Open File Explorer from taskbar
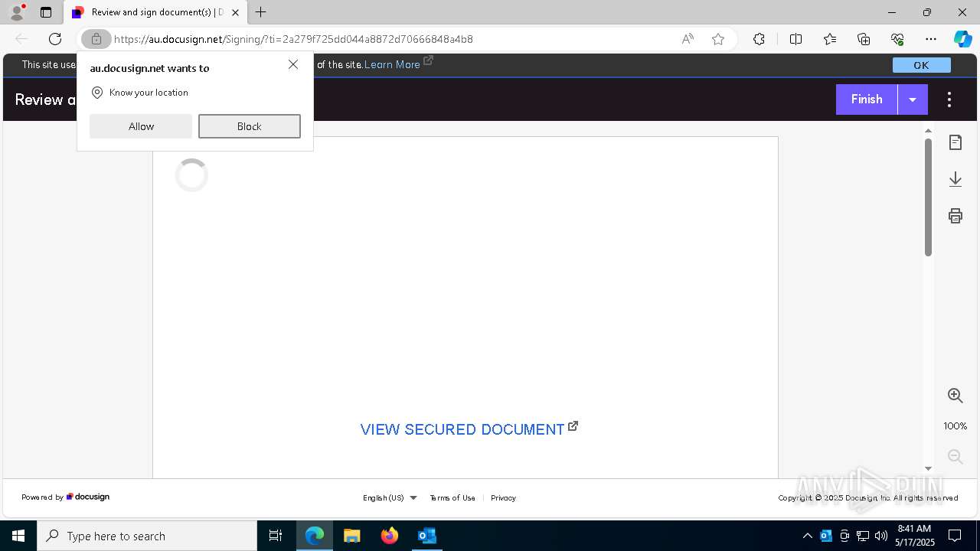 click(352, 536)
